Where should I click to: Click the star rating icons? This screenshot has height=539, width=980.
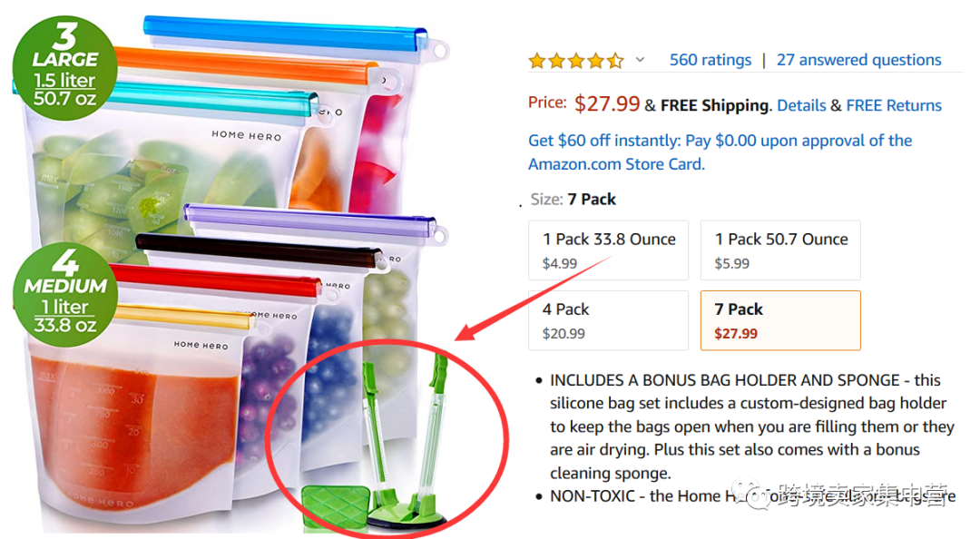tap(575, 61)
